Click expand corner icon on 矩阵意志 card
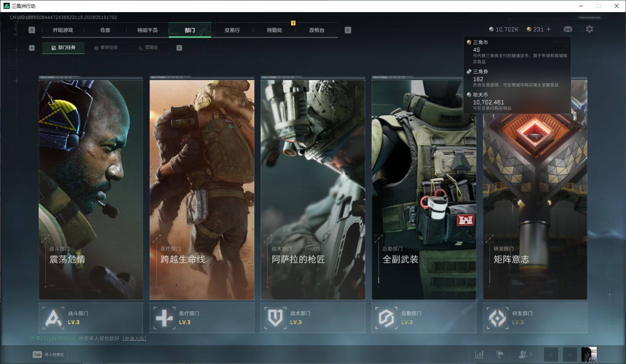This screenshot has width=626, height=364. tap(489, 238)
